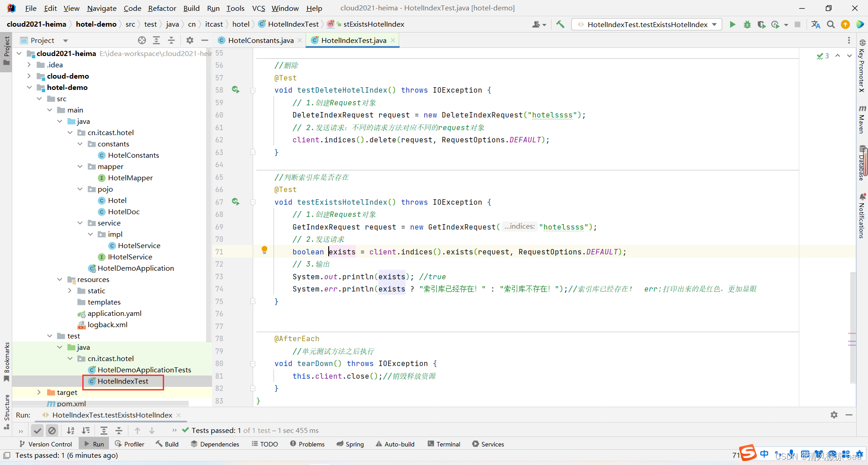This screenshot has width=868, height=465.
Task: Click run test gutter icon for testDeleteHotelIndex
Action: (x=236, y=90)
